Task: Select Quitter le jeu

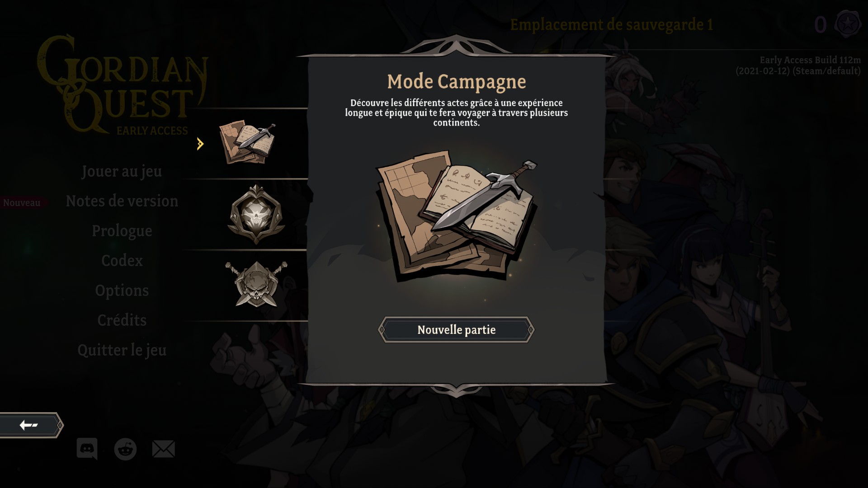Action: 122,350
